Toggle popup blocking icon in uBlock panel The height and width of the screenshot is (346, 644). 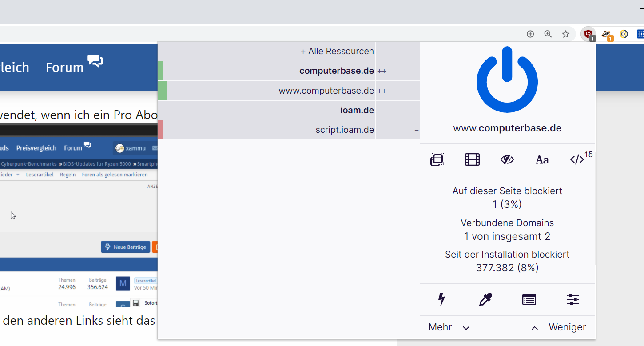click(437, 159)
